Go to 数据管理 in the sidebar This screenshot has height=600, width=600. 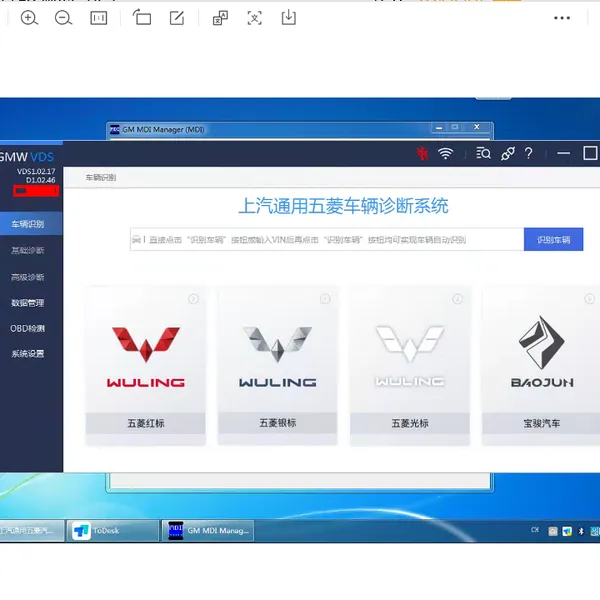pos(28,303)
